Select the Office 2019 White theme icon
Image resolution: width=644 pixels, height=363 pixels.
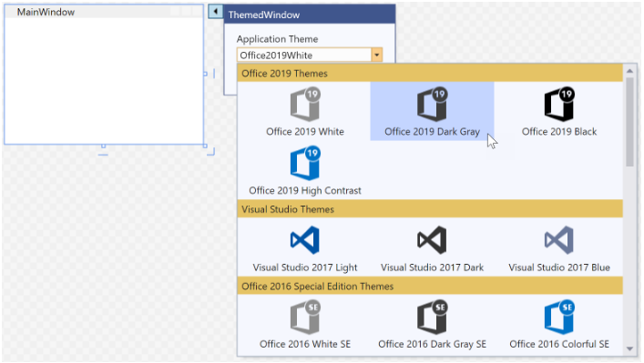pyautogui.click(x=305, y=105)
